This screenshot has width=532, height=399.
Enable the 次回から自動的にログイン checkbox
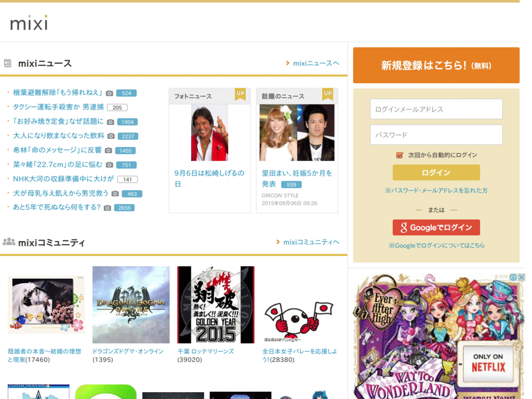tap(398, 155)
